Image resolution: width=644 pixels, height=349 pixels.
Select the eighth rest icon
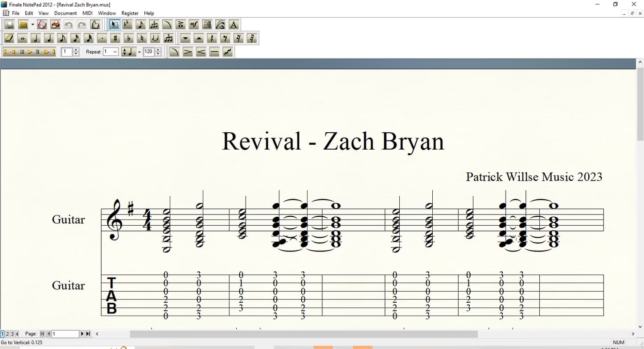[x=225, y=38]
